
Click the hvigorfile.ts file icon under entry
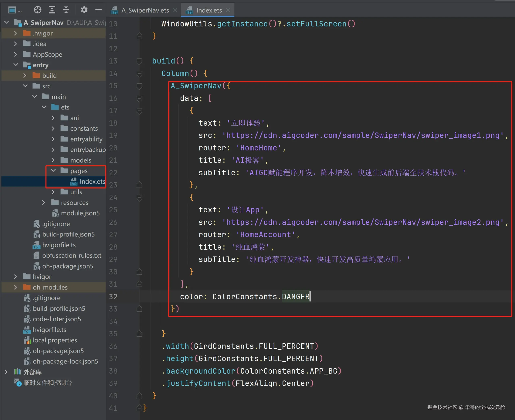[36, 245]
